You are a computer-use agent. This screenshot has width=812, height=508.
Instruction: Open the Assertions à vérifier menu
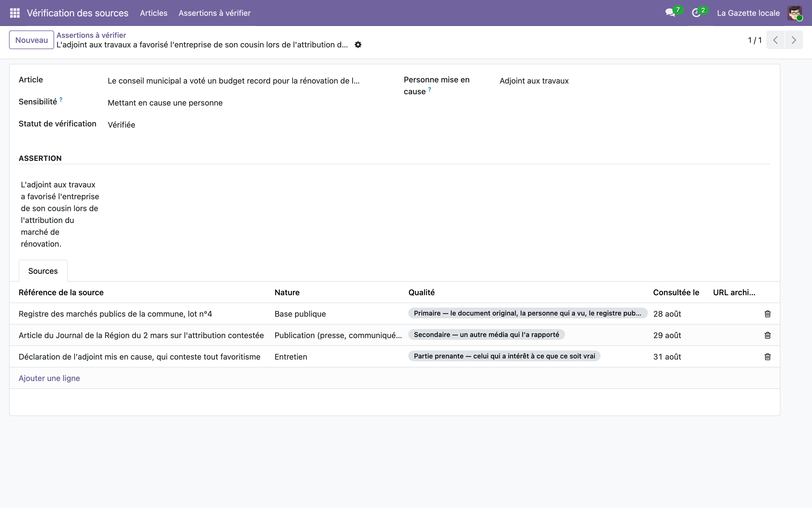click(x=214, y=13)
